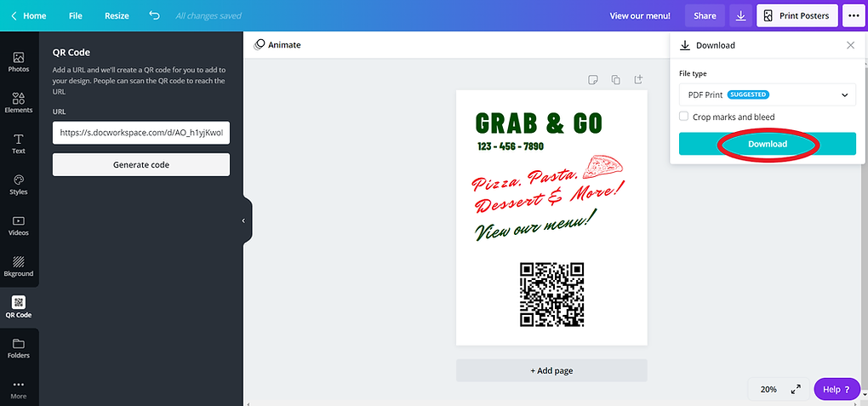
Task: Select the green 'View our menu!' script text
Action: click(534, 226)
